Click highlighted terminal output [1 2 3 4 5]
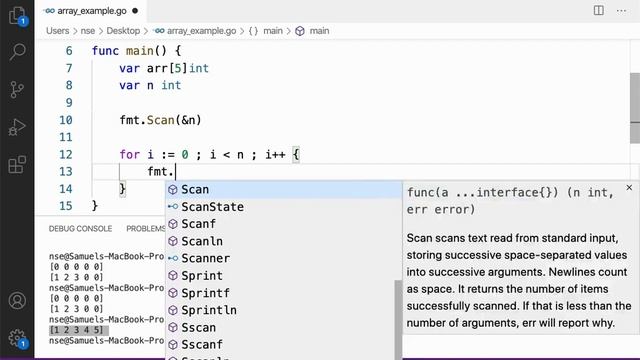This screenshot has width=640, height=360. 76,330
